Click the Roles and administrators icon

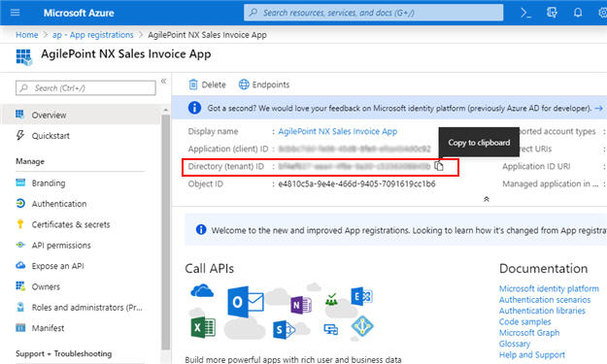tap(20, 307)
